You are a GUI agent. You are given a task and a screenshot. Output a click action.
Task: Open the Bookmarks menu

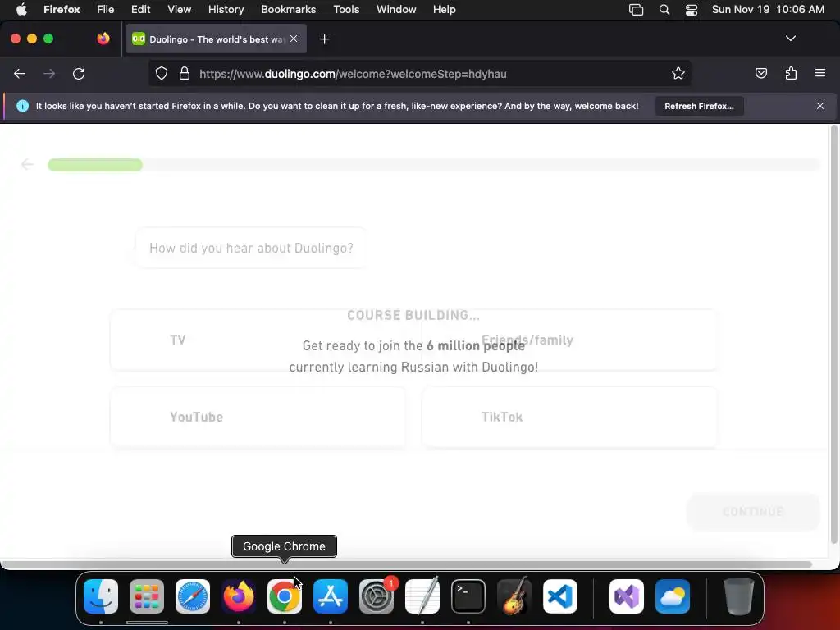288,9
